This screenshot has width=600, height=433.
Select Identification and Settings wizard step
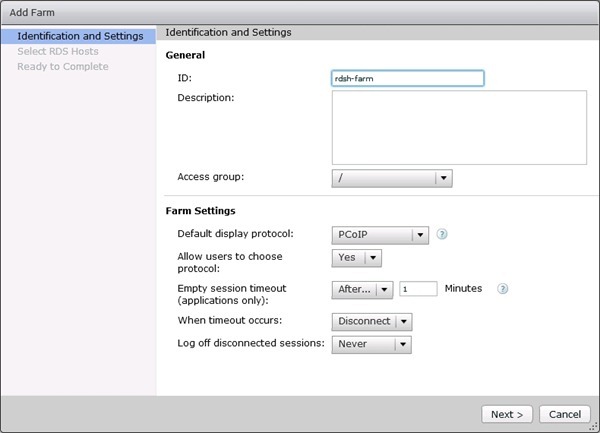click(x=79, y=37)
